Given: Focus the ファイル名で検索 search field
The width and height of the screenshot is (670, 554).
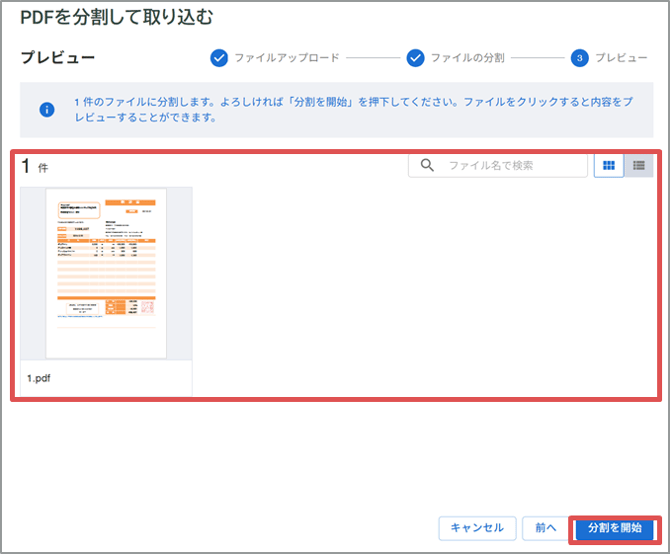Looking at the screenshot, I should pos(513,165).
